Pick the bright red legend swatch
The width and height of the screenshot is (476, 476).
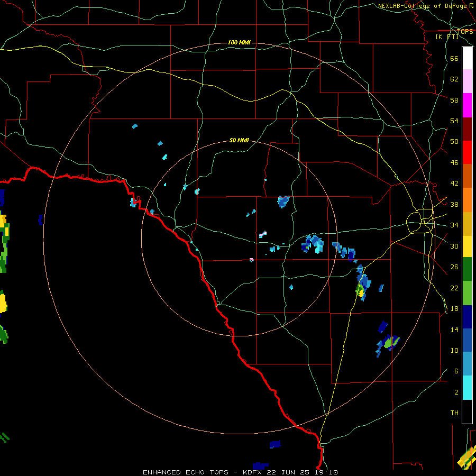point(467,152)
